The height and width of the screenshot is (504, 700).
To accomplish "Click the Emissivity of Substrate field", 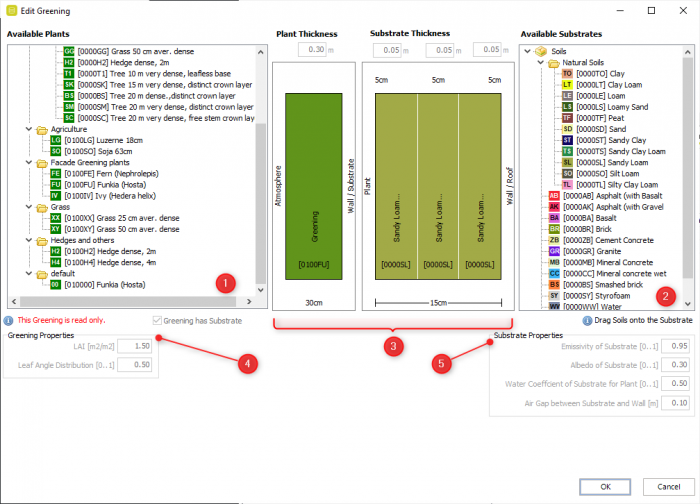I will tap(679, 345).
